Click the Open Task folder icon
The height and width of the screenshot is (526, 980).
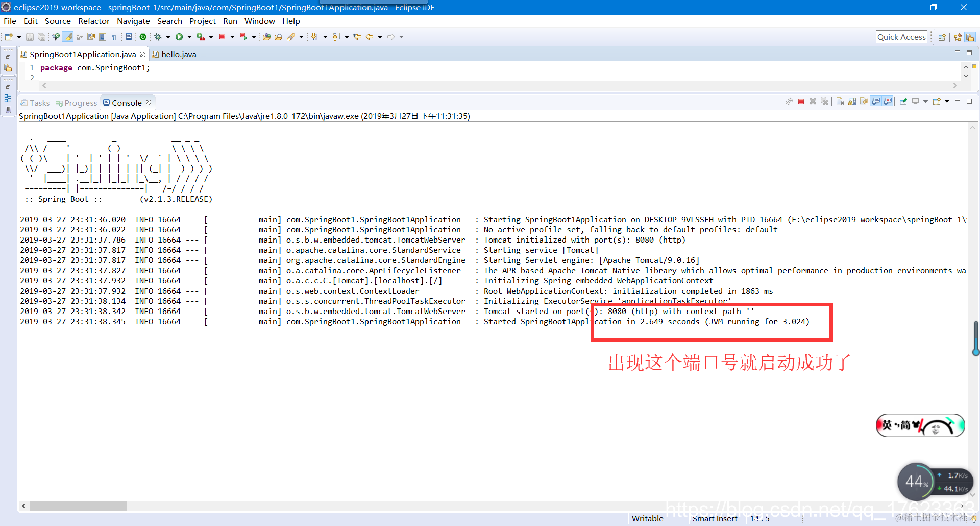278,37
